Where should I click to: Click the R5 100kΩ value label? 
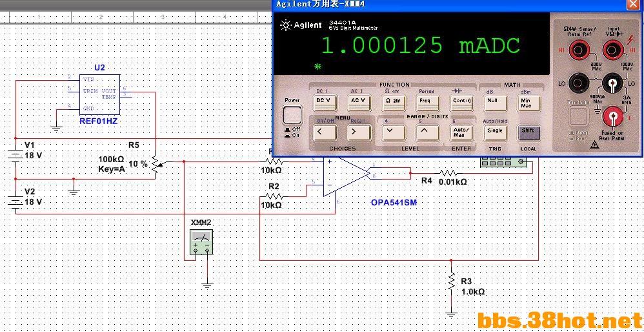tap(111, 160)
